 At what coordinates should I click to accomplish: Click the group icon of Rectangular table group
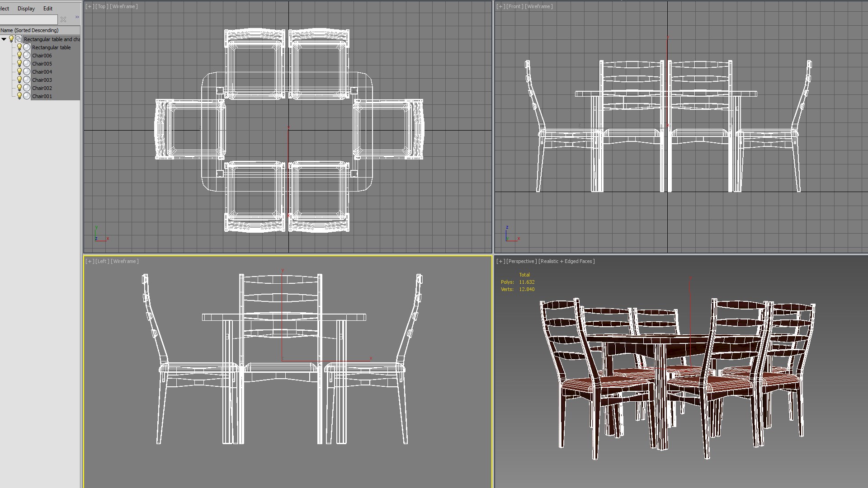click(19, 39)
